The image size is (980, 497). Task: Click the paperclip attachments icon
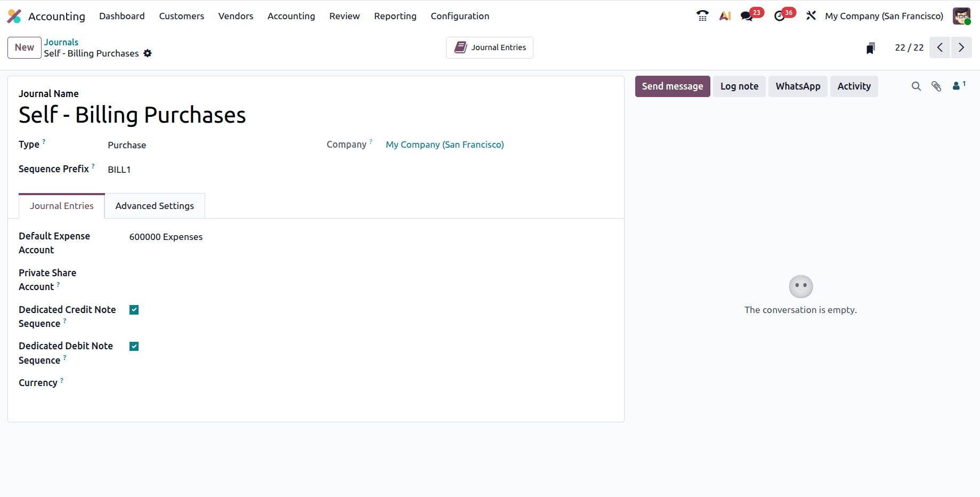point(936,86)
